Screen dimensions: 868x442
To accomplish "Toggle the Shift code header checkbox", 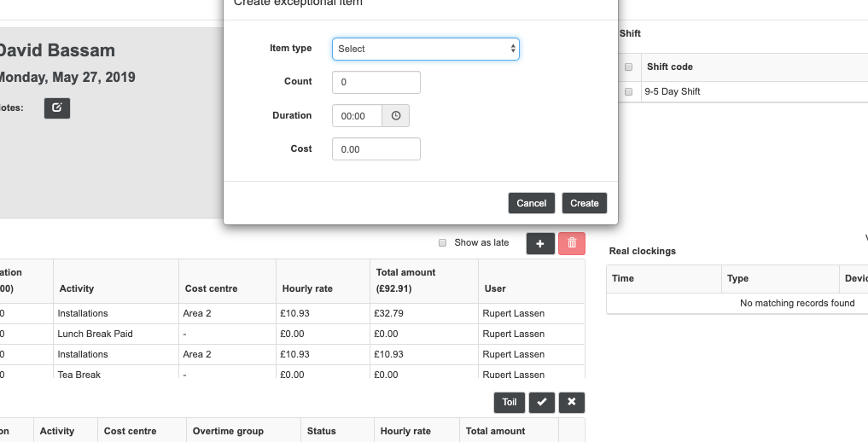I will click(629, 67).
